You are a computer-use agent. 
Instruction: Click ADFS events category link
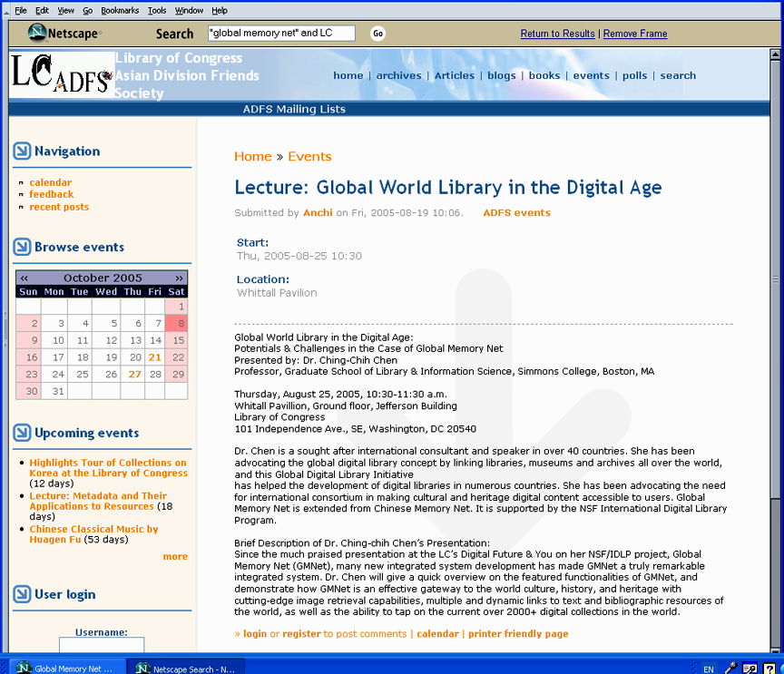pyautogui.click(x=516, y=212)
